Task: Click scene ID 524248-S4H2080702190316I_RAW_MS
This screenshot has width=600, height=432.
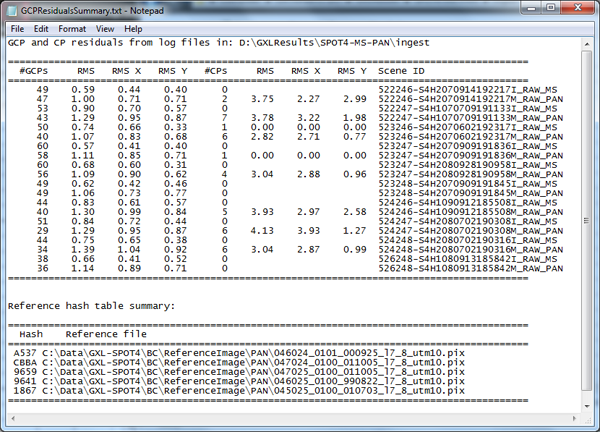Action: 468,240
